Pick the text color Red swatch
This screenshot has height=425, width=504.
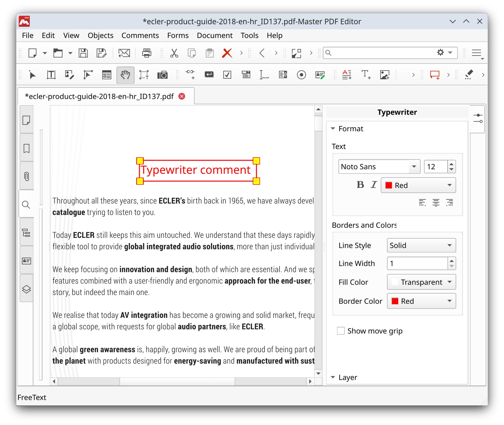pyautogui.click(x=388, y=185)
